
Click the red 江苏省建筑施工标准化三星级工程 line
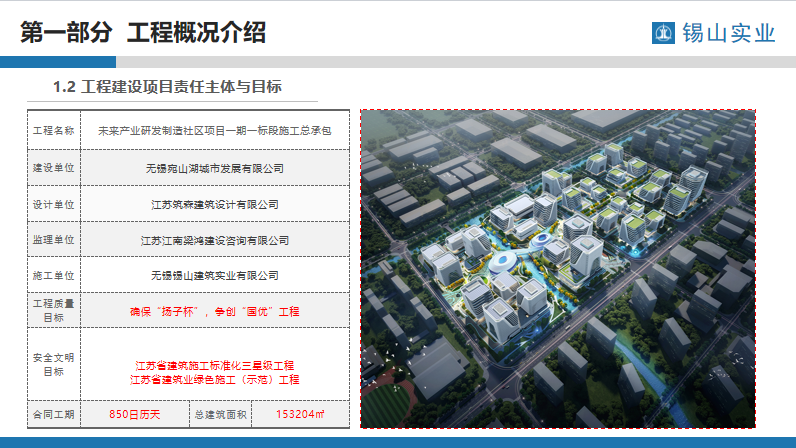(214, 365)
